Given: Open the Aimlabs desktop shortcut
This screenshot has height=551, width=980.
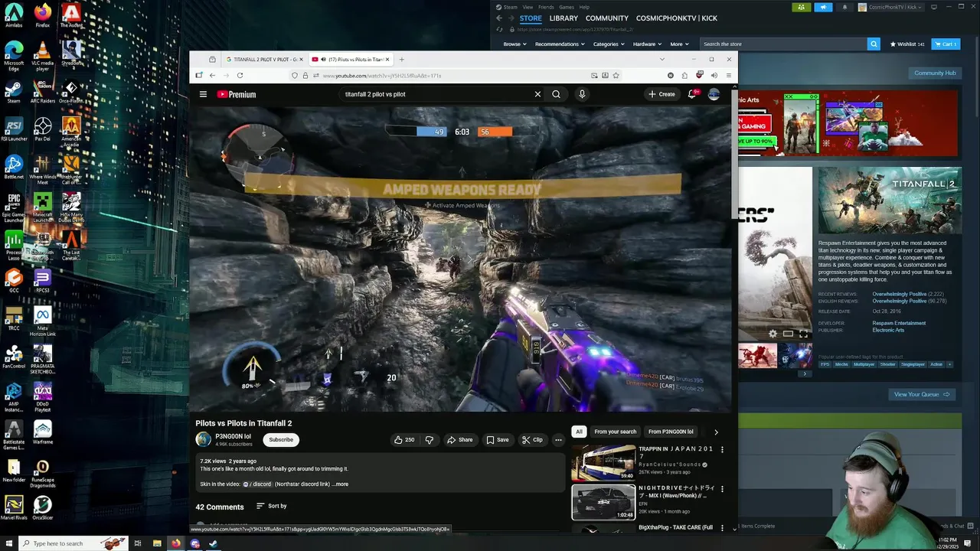Looking at the screenshot, I should [14, 15].
